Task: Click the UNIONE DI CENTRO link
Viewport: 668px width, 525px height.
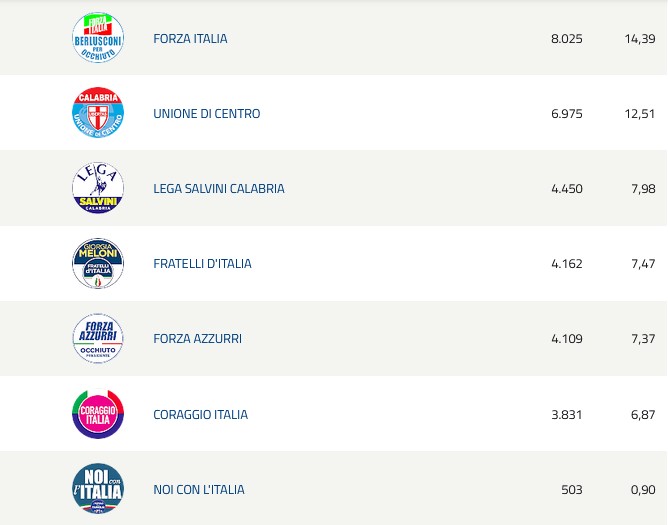Action: 206,114
